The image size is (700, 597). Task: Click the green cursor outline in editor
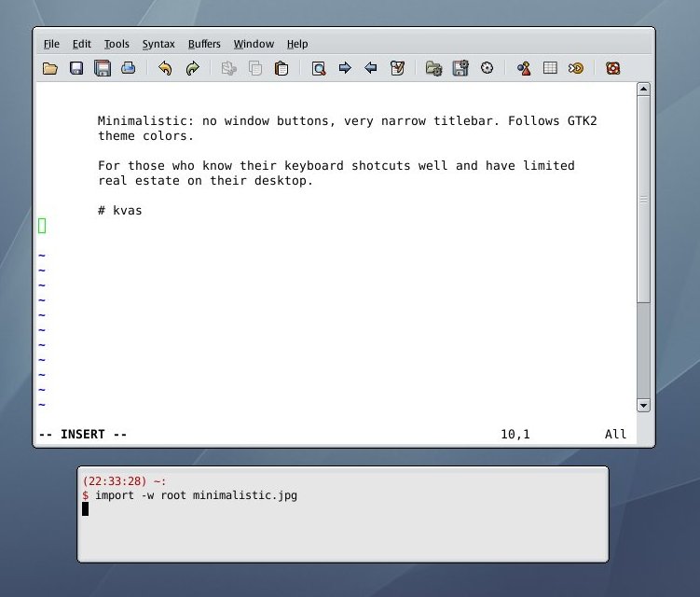(42, 226)
